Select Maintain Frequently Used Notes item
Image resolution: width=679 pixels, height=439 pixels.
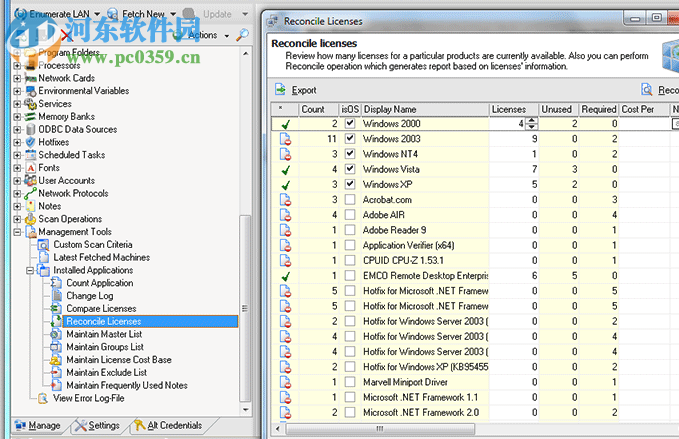coord(126,385)
